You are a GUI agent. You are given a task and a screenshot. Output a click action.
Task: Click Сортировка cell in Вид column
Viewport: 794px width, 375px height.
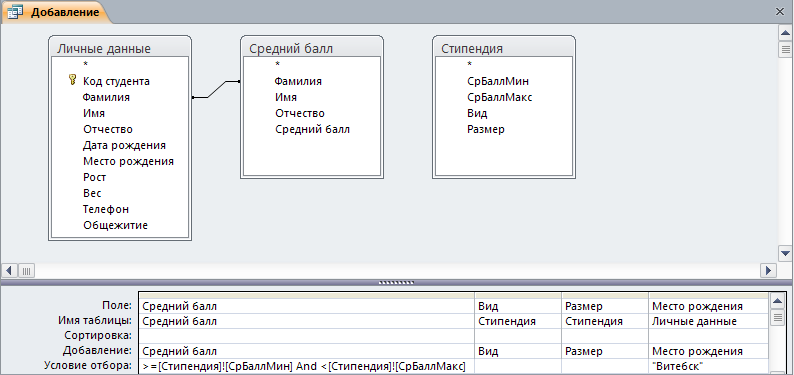coord(518,336)
